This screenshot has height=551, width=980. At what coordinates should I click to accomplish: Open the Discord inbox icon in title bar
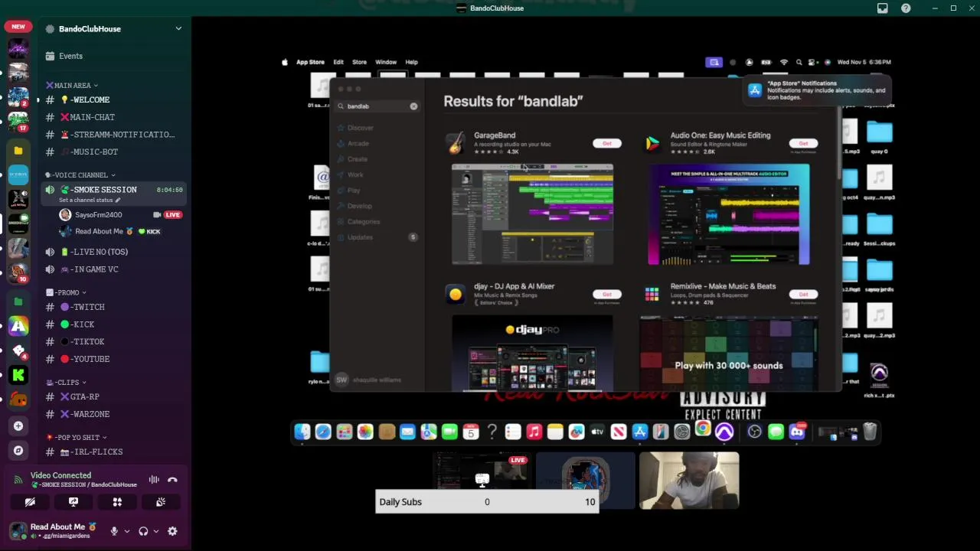pos(883,8)
